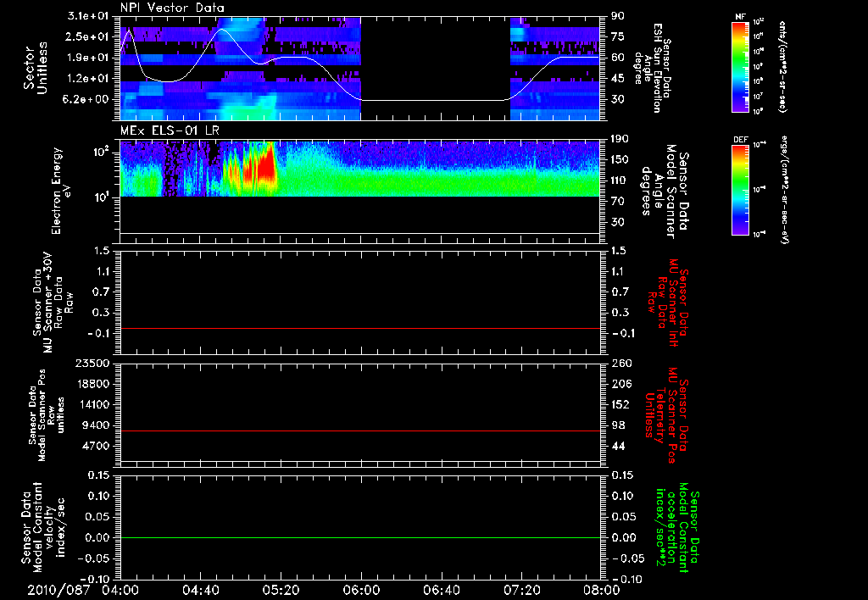Click the red 'MU Scanner Init Raw Data' axis title

pyautogui.click(x=668, y=303)
